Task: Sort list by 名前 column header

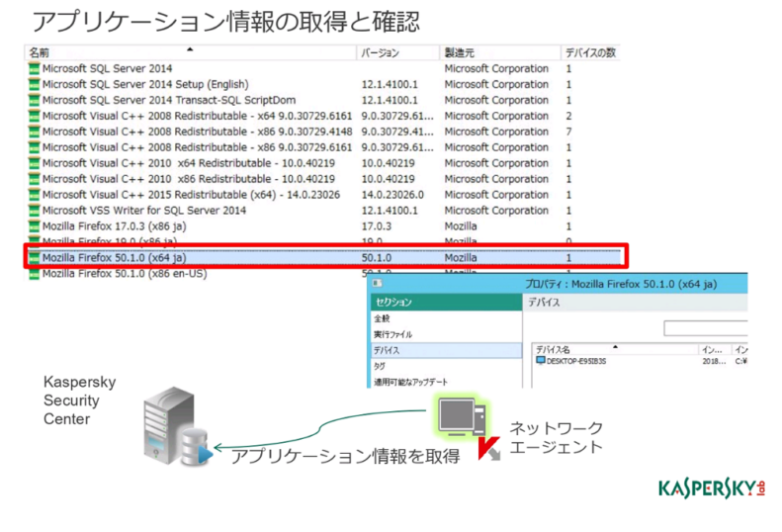Action: point(190,52)
